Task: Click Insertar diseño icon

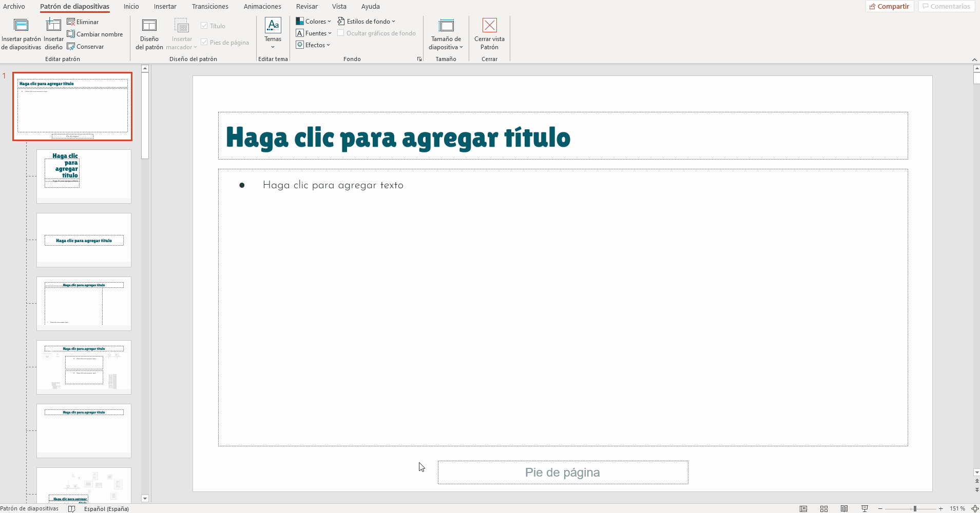Action: click(53, 25)
